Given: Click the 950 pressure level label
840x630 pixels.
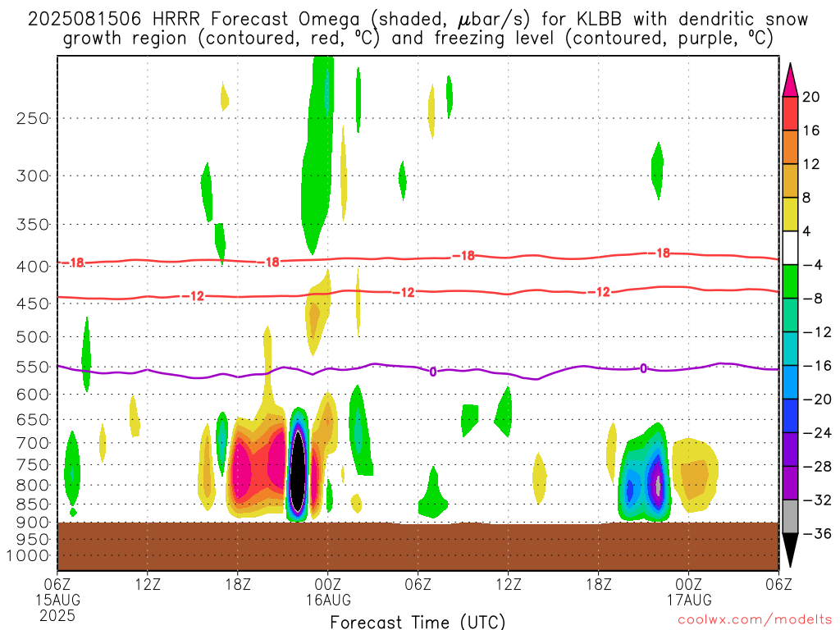Looking at the screenshot, I should coord(33,540).
